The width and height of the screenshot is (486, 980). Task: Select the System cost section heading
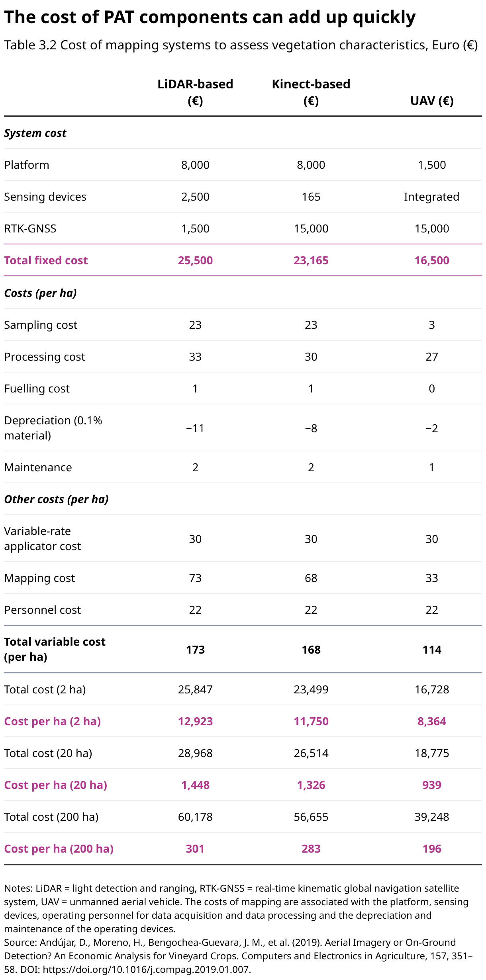click(35, 133)
